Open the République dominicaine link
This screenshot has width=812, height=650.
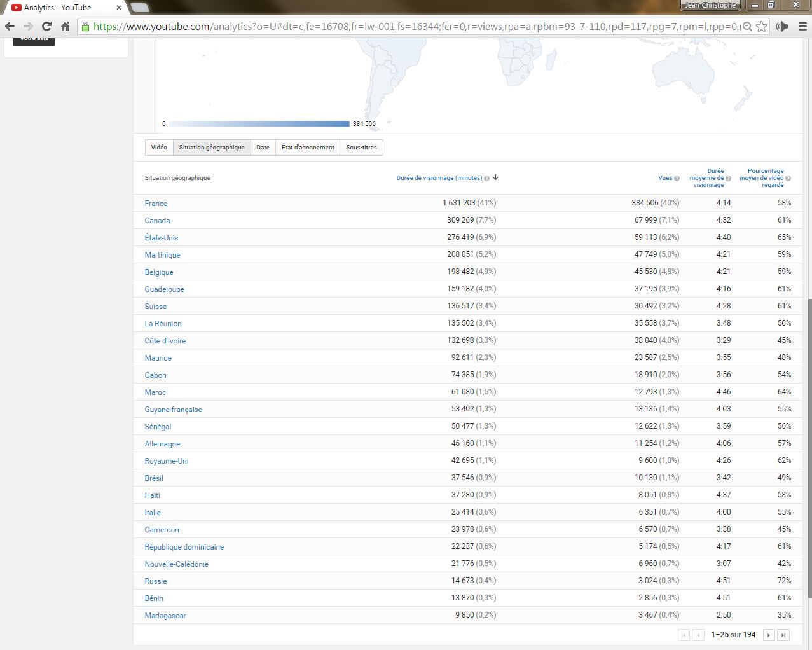click(x=184, y=547)
